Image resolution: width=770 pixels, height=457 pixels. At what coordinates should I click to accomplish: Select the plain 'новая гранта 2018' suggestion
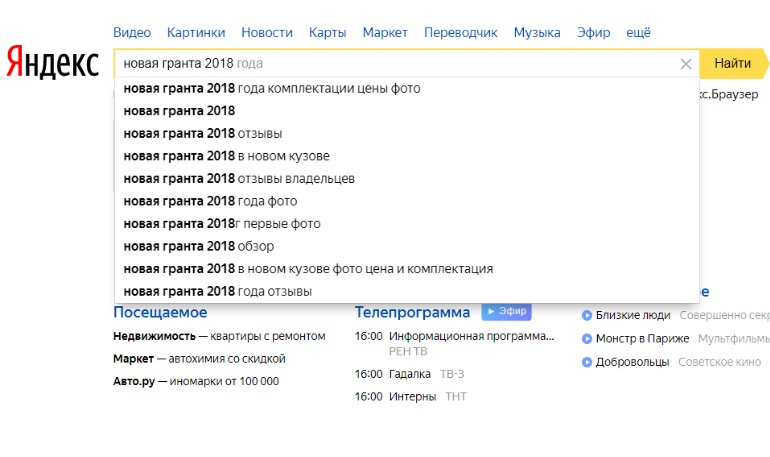tap(407, 111)
